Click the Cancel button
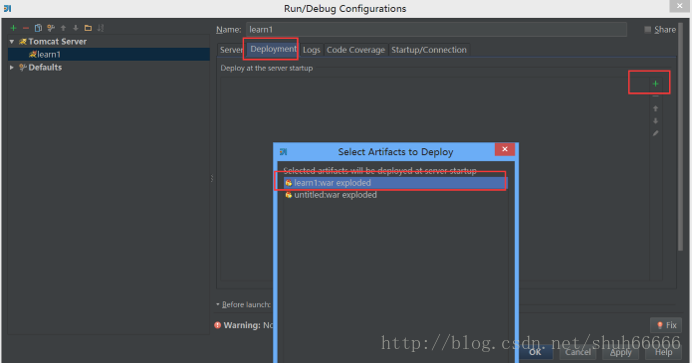Viewport: 692px width, 363px height. tap(578, 352)
